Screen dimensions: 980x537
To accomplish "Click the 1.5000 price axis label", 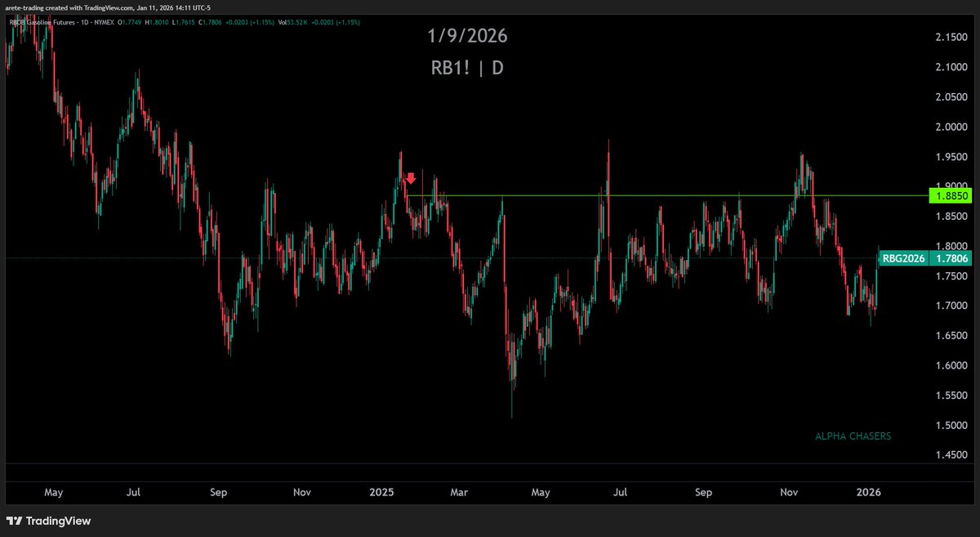I will [951, 425].
